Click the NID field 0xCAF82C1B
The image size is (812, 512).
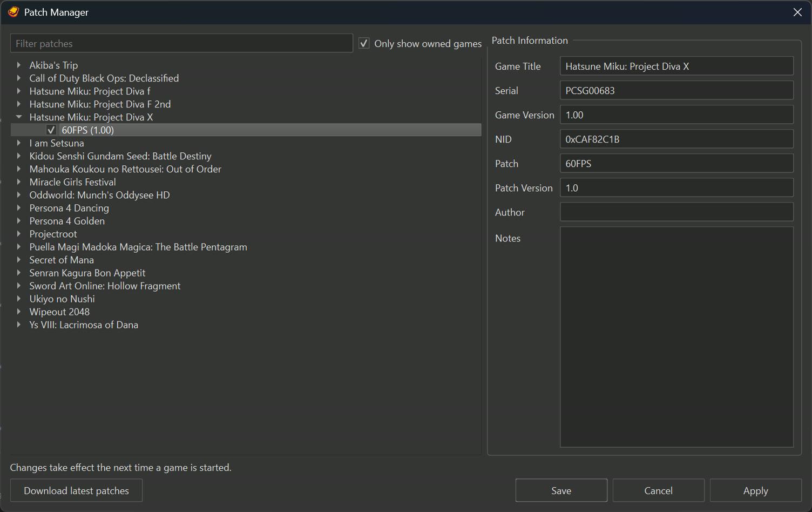(x=676, y=139)
